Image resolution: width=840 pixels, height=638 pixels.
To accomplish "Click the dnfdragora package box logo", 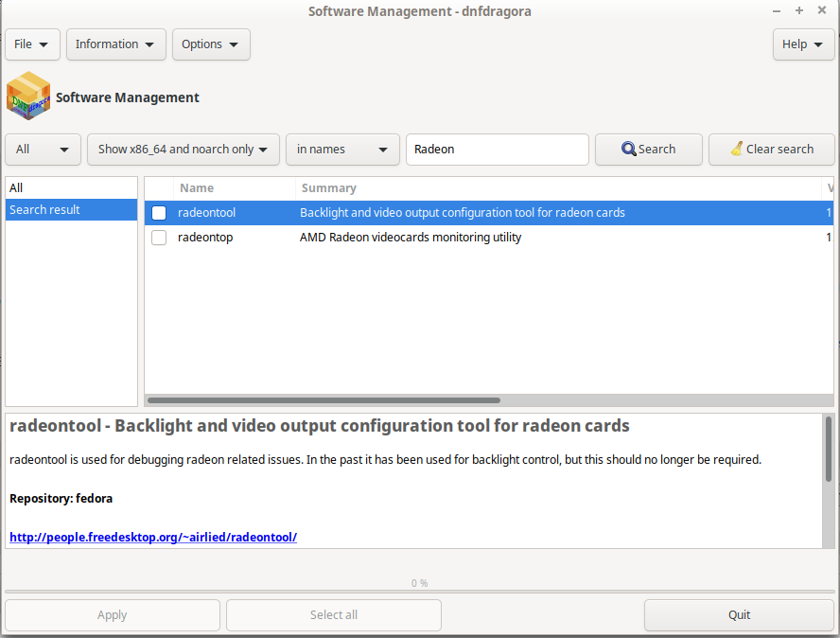I will point(28,96).
